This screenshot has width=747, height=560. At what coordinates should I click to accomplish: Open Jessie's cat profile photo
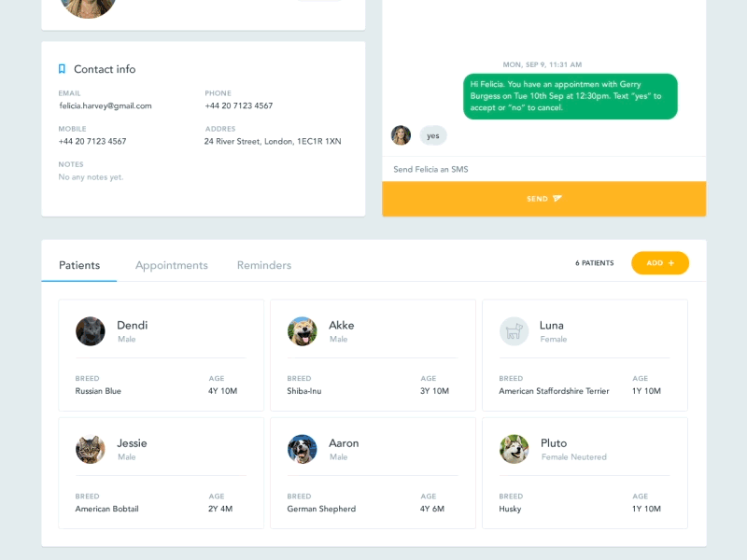(91, 449)
